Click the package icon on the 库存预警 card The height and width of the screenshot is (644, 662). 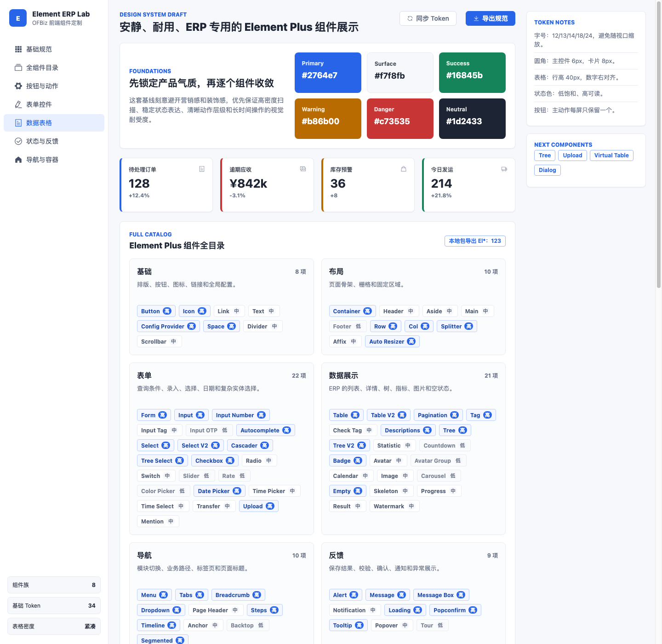(404, 169)
